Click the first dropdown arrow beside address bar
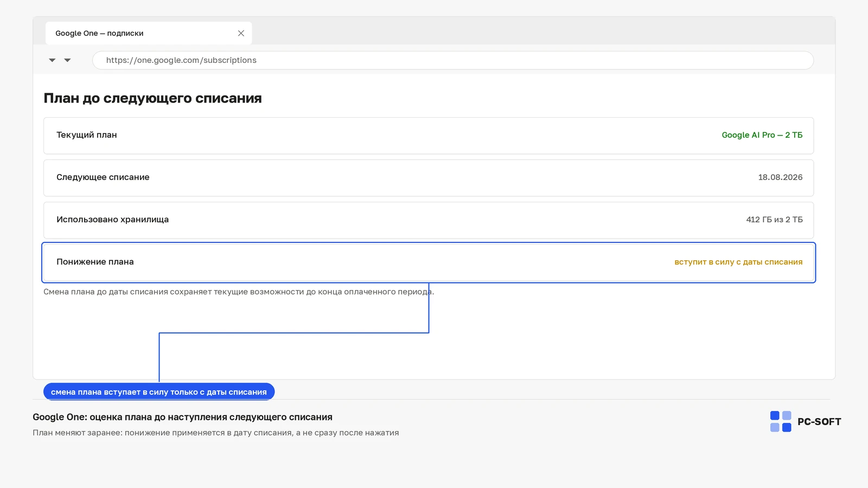Image resolution: width=868 pixels, height=488 pixels. pyautogui.click(x=52, y=60)
